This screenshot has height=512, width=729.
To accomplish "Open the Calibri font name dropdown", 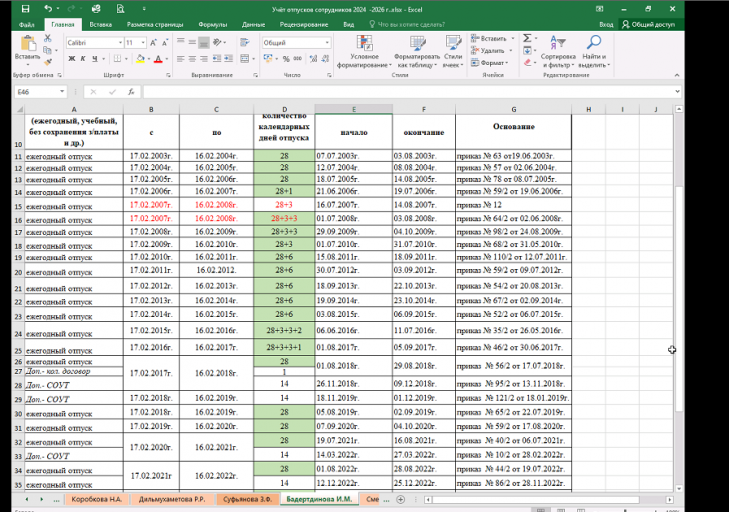I will 120,43.
